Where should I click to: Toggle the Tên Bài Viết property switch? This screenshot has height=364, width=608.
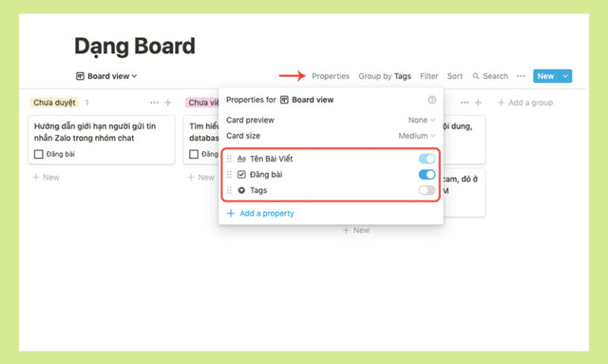(x=427, y=159)
